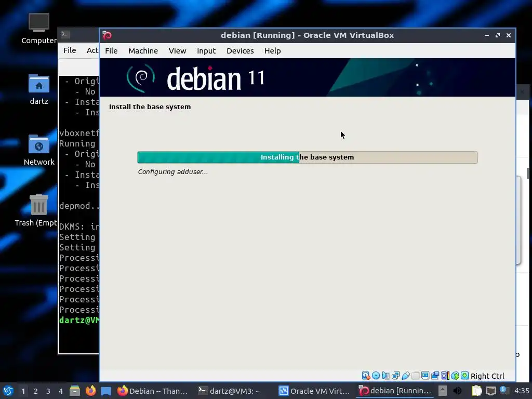The height and width of the screenshot is (399, 532).
Task: Switch to Oracle VM Virt... taskbar entry
Action: (x=315, y=391)
